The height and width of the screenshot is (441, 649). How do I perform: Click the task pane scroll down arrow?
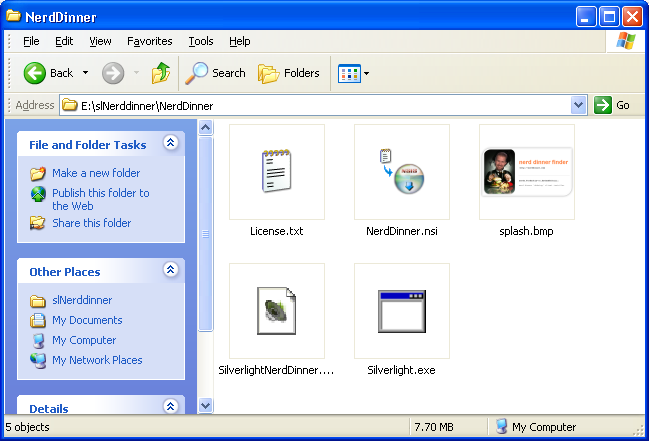pos(206,405)
